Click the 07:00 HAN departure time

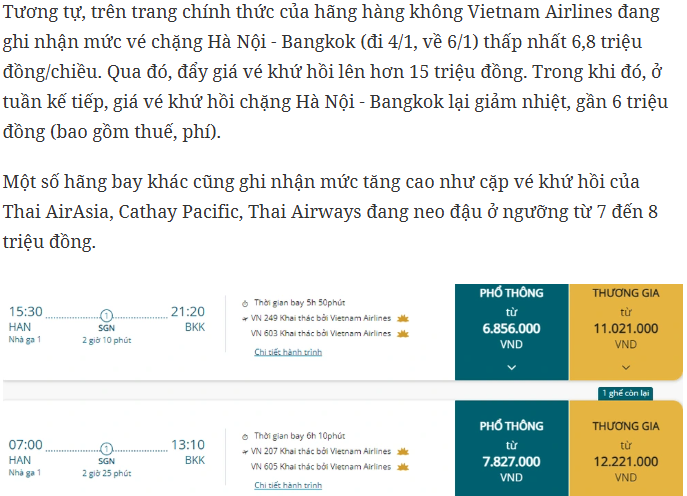tap(26, 444)
